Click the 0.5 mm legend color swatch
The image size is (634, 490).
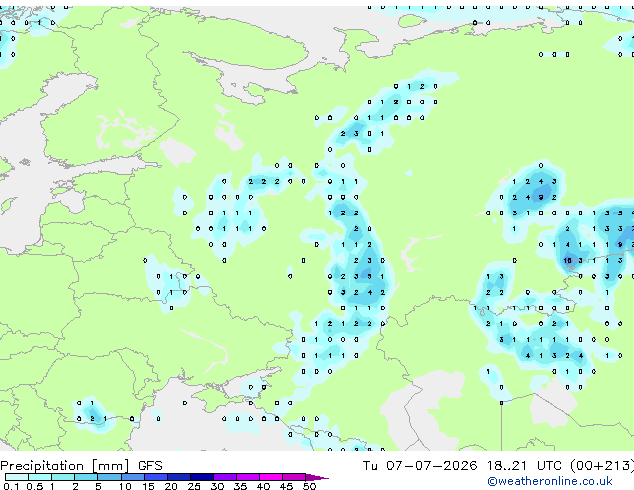pos(40,477)
